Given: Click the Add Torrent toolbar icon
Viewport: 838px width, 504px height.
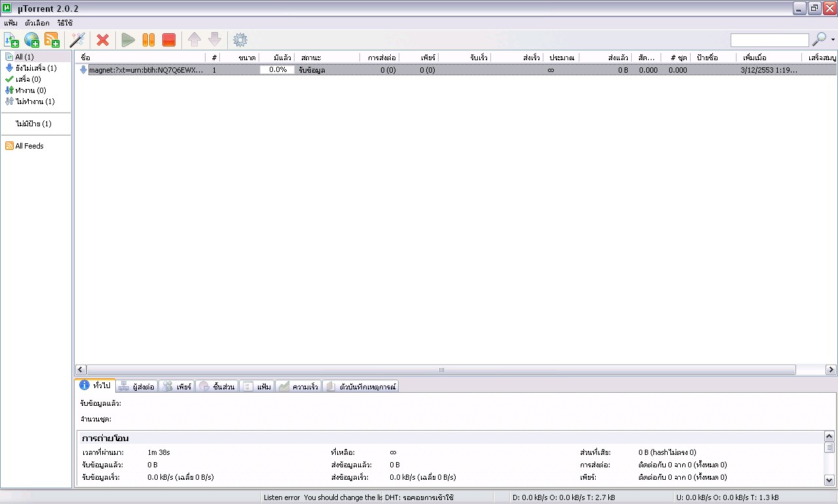Looking at the screenshot, I should [x=11, y=40].
